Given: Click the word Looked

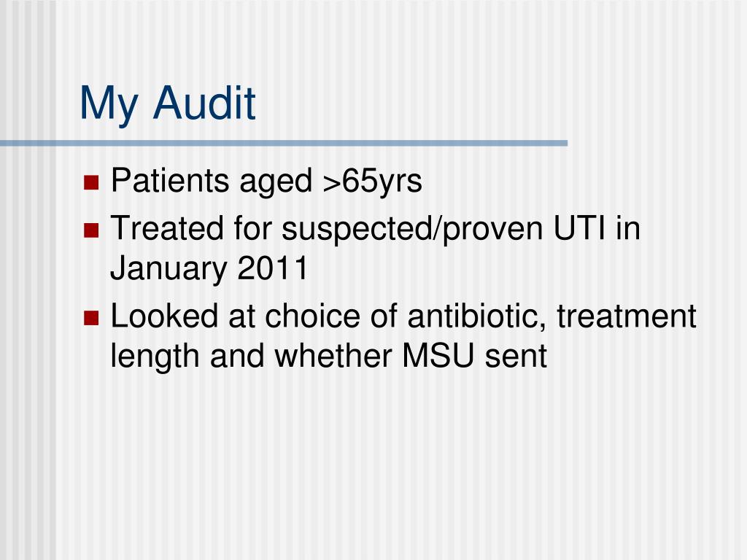Looking at the screenshot, I should (x=164, y=316).
